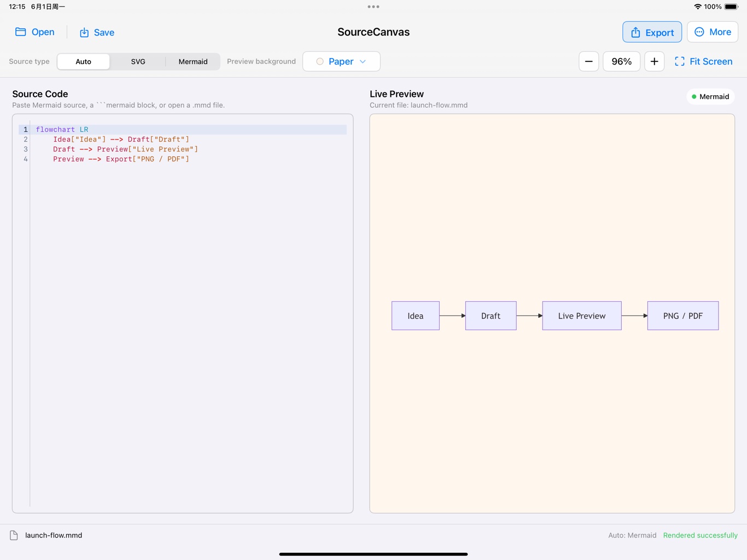Click the Idea node in preview

(416, 316)
